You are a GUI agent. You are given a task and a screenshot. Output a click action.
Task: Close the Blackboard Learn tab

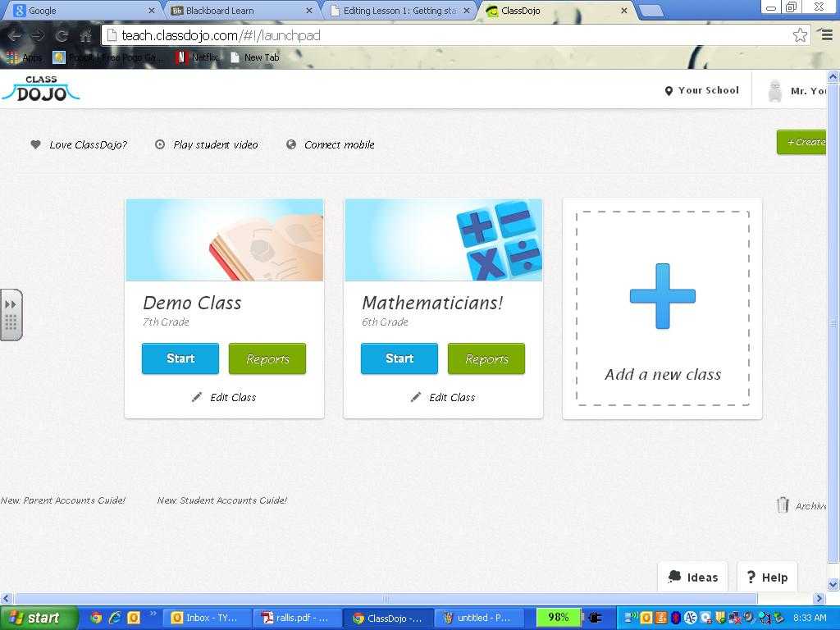(308, 10)
